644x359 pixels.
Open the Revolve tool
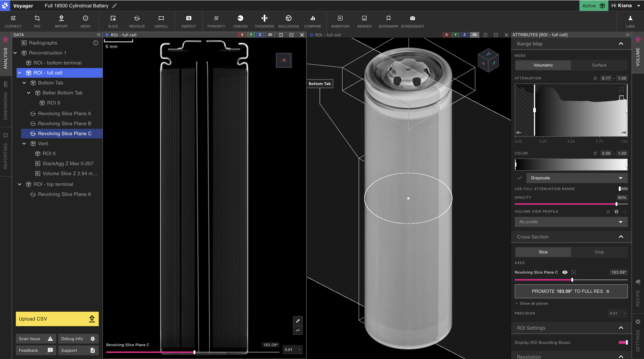click(x=137, y=21)
